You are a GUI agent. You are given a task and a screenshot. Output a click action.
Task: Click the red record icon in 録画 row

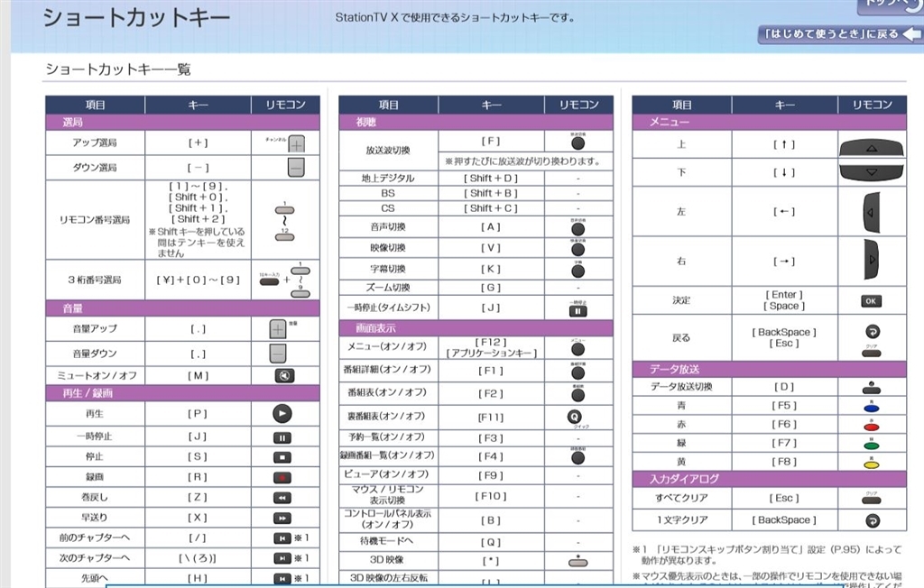click(x=282, y=477)
